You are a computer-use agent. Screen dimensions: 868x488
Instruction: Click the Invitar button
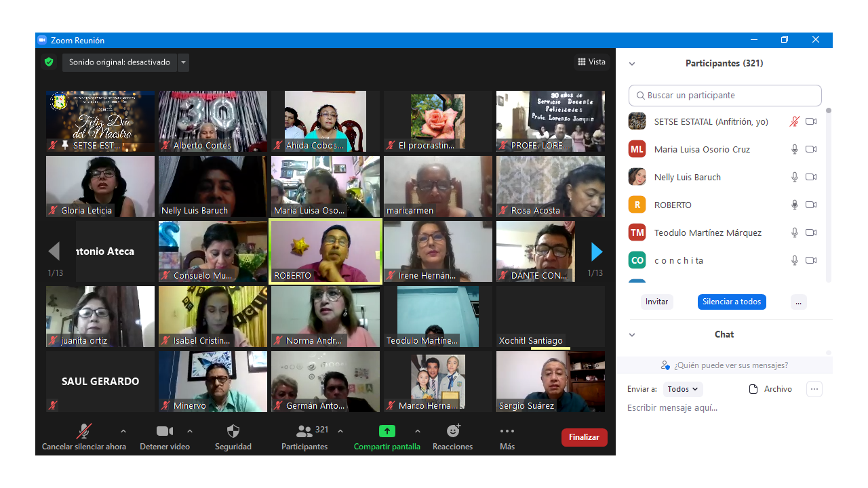pyautogui.click(x=656, y=302)
